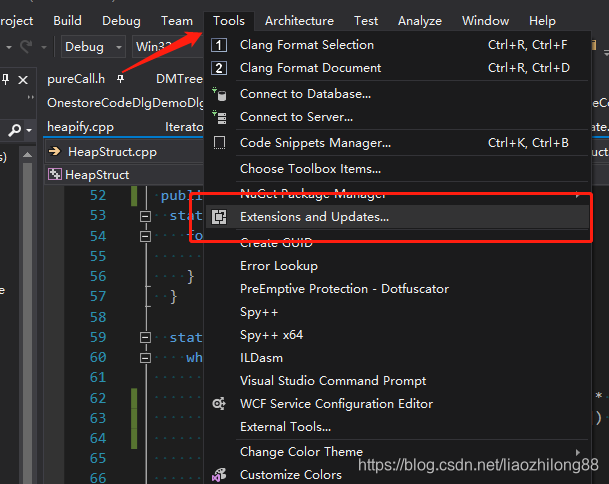
Task: Open the search options dropdown arrow
Action: [x=29, y=131]
